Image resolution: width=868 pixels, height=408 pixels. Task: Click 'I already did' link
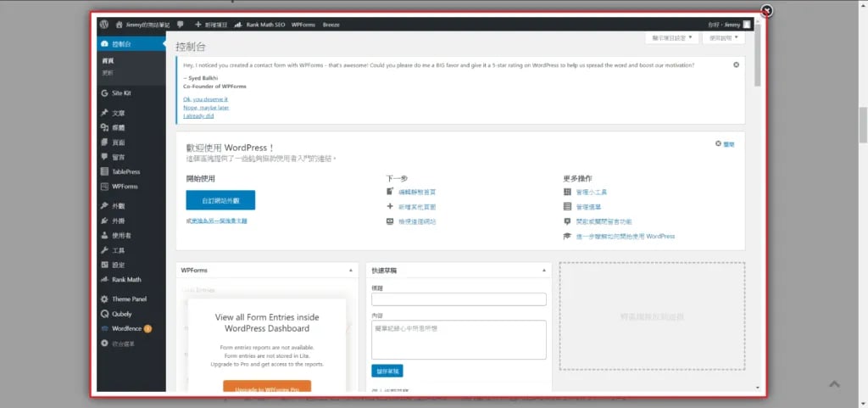(198, 115)
